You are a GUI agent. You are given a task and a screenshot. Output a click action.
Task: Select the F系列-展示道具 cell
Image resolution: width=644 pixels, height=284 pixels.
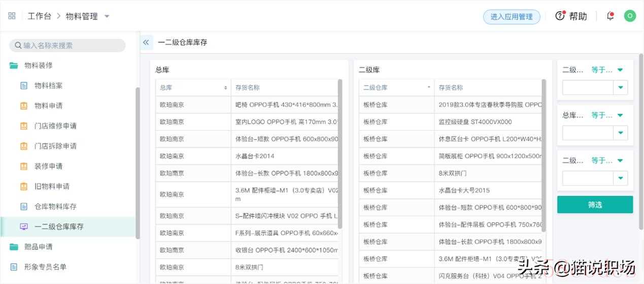[285, 233]
